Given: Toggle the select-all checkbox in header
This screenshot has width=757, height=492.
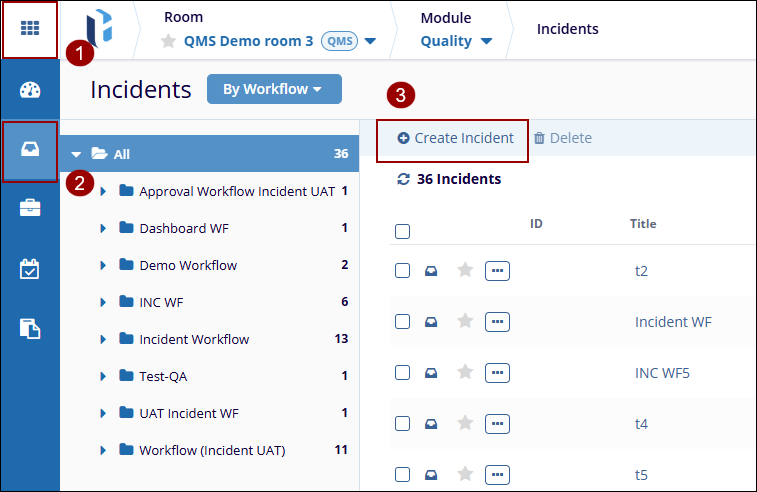Looking at the screenshot, I should (x=402, y=232).
